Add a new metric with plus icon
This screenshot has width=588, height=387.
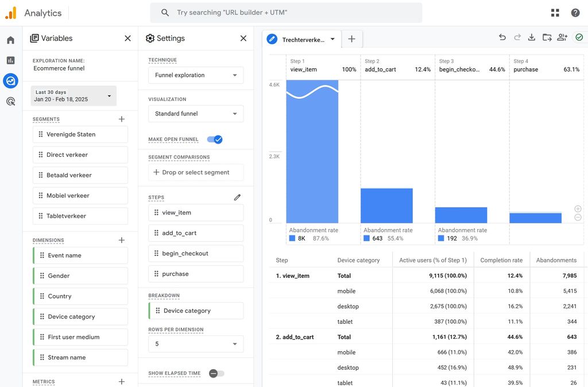coord(122,381)
